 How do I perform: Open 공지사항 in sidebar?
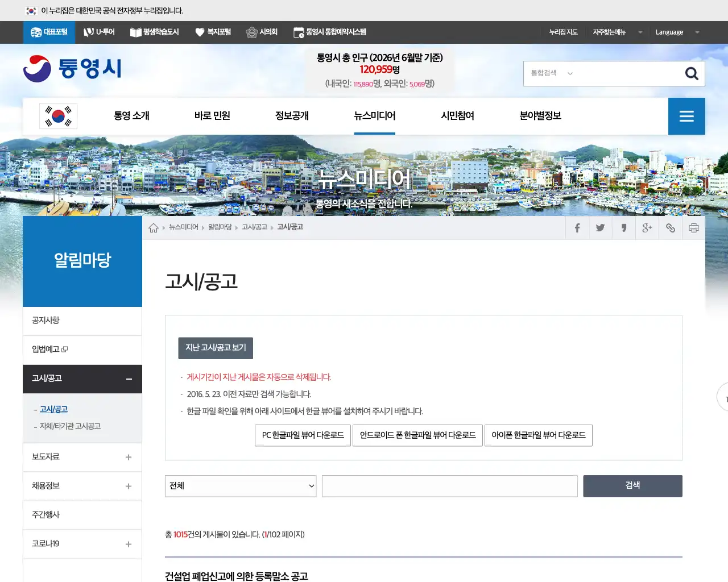(x=82, y=321)
